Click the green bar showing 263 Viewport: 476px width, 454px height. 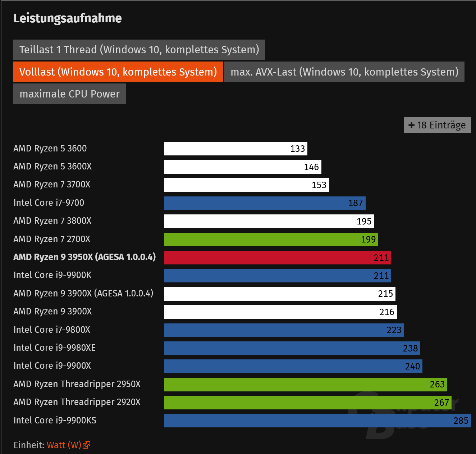coord(306,385)
